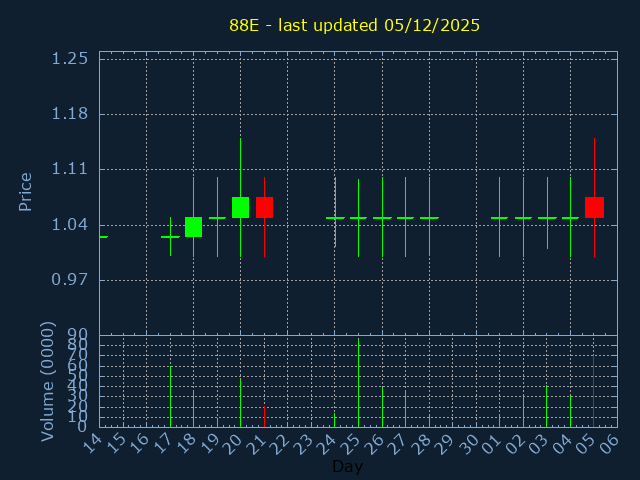Click the green volume bar on day 18

[193, 409]
